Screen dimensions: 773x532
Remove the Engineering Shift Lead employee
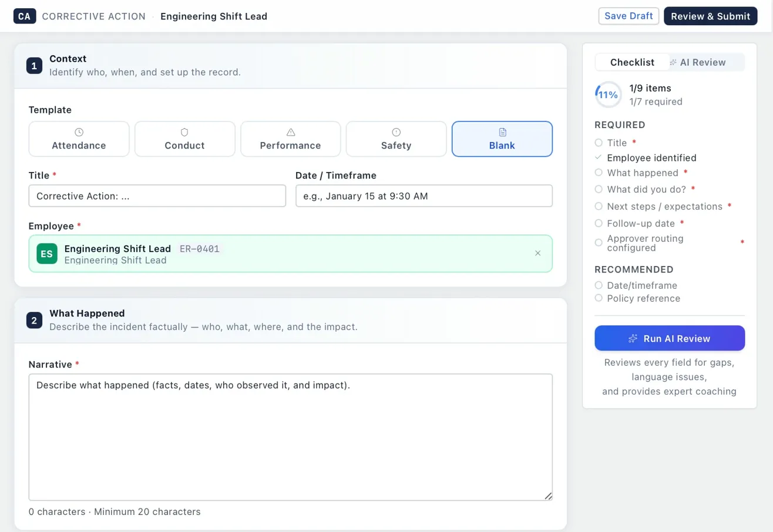537,253
